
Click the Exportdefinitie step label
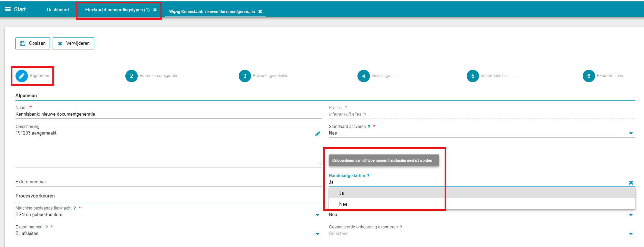610,76
